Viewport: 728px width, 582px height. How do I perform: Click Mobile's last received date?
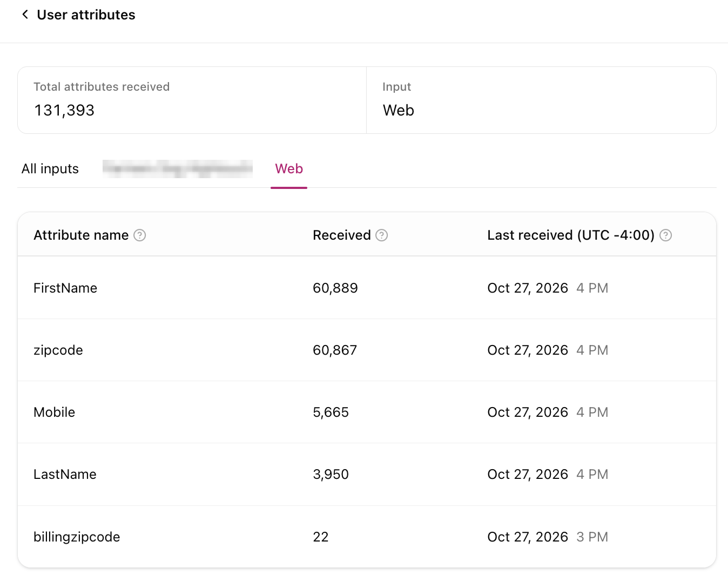(x=548, y=412)
